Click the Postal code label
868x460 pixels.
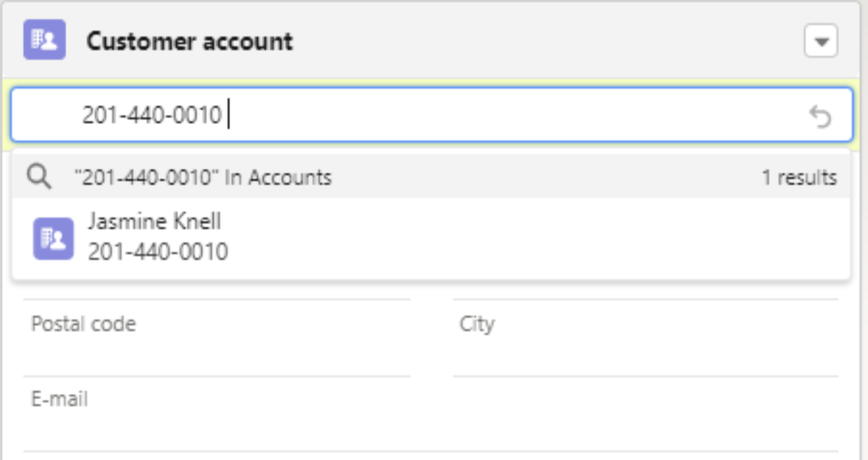click(84, 323)
